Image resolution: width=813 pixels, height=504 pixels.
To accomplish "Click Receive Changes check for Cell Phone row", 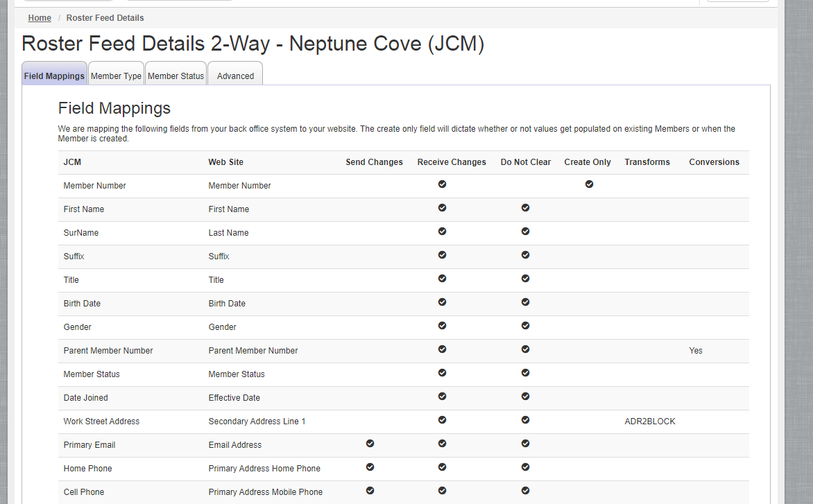I will pos(443,491).
